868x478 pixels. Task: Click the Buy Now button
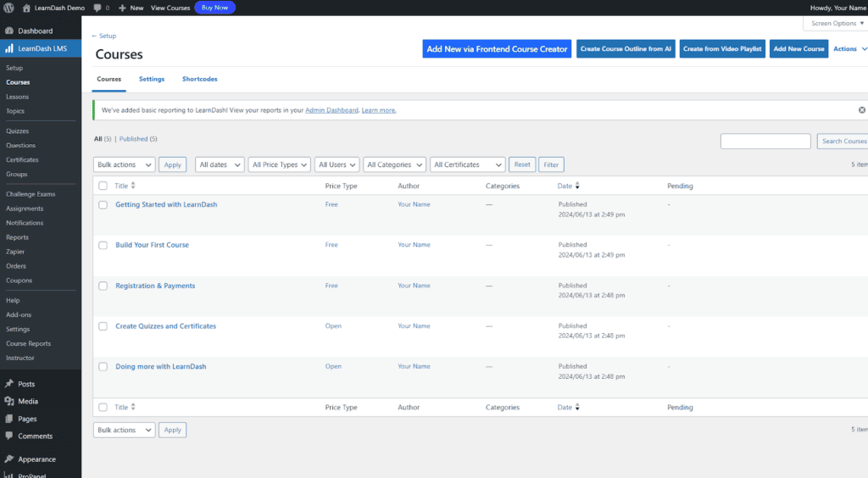pos(214,8)
